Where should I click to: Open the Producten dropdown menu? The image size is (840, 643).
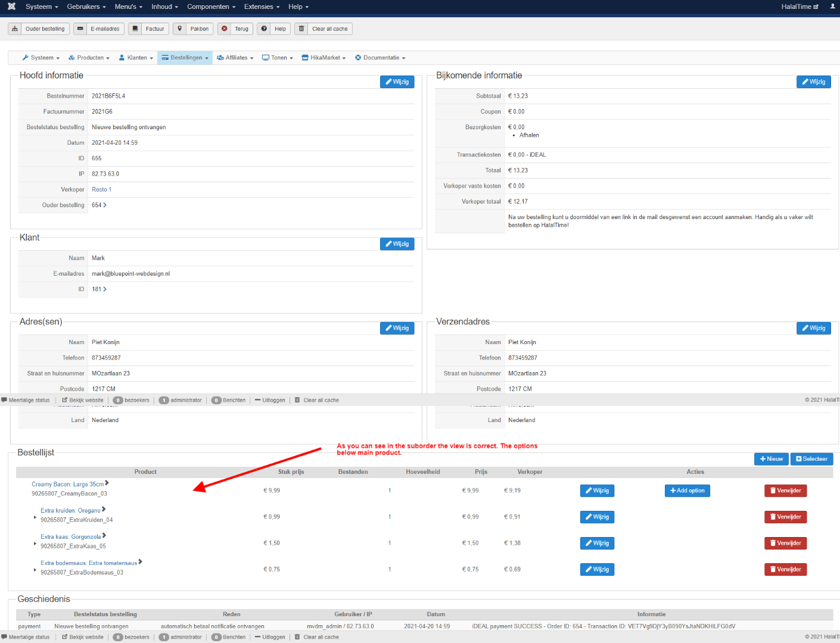(89, 58)
